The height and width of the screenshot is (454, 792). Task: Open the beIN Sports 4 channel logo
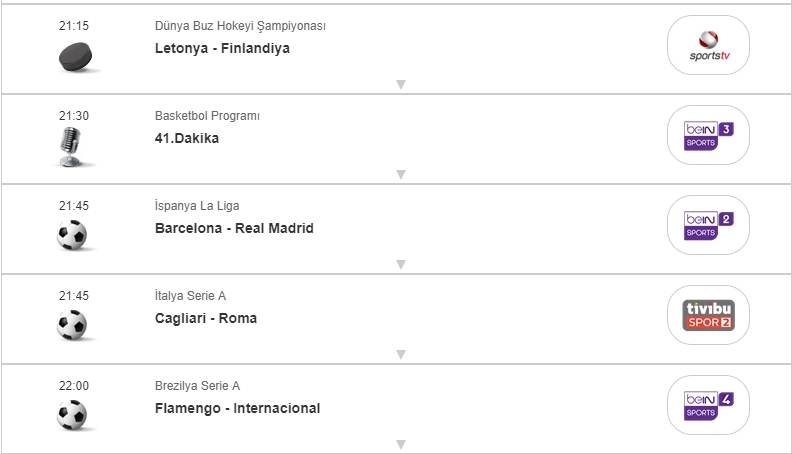point(708,405)
